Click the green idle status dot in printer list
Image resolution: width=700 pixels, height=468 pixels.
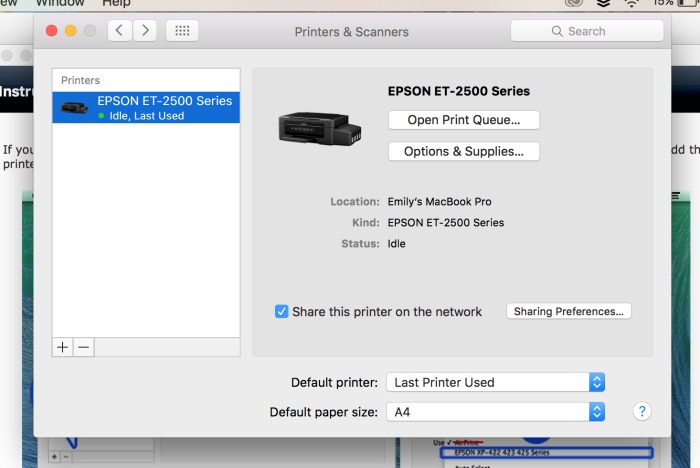101,116
